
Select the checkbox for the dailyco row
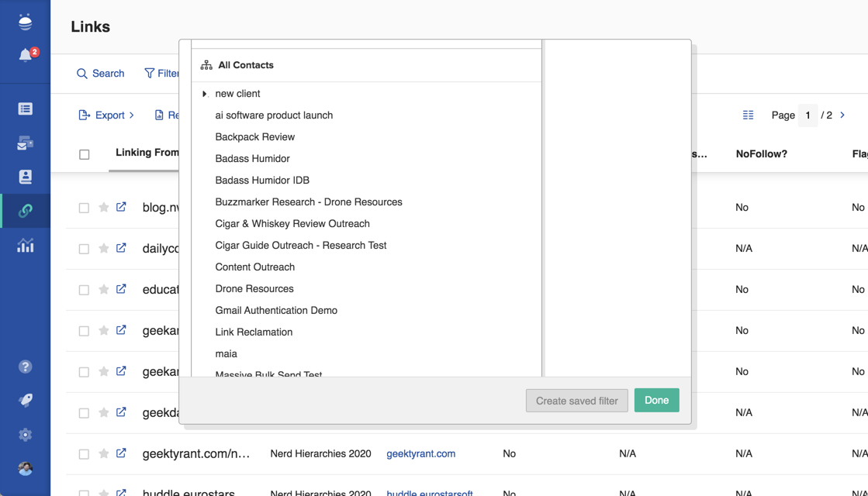click(x=84, y=249)
